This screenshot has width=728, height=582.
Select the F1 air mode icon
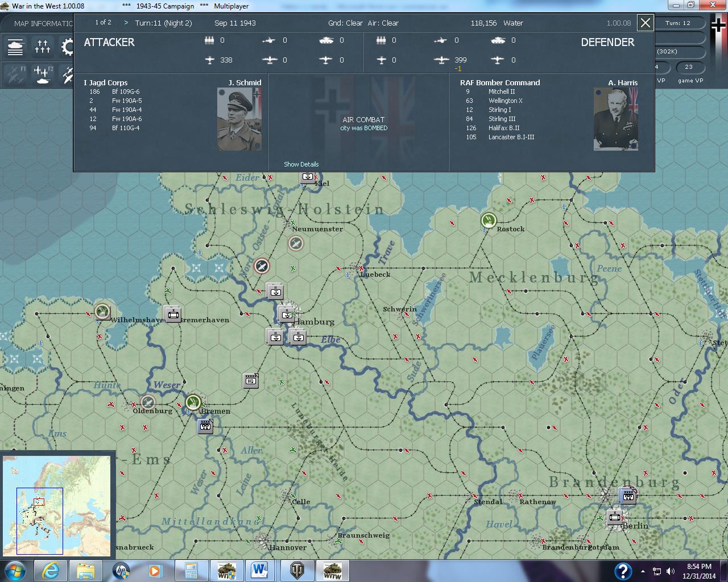[15, 74]
